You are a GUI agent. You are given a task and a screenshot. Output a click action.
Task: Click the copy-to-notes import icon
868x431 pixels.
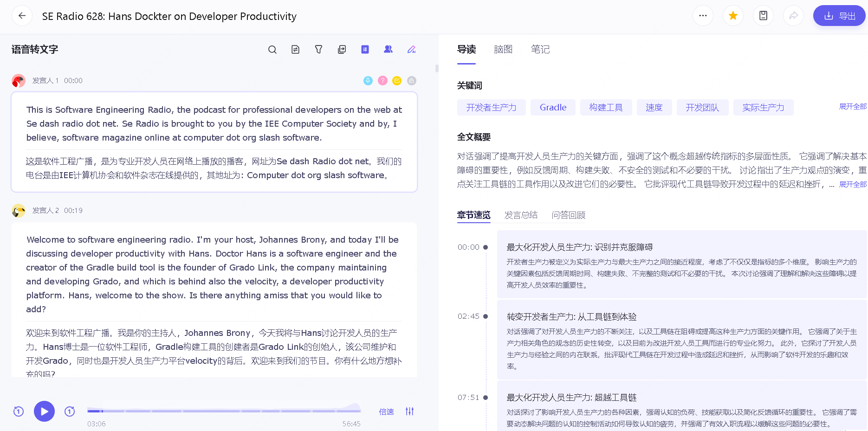tap(342, 50)
